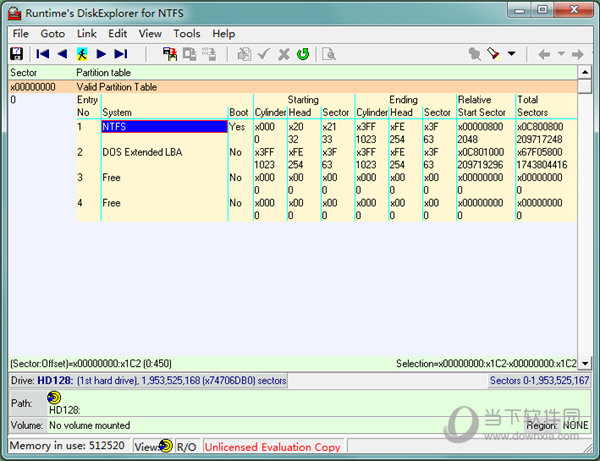Click the View mode icon in status bar
This screenshot has height=461, width=600.
[x=166, y=445]
